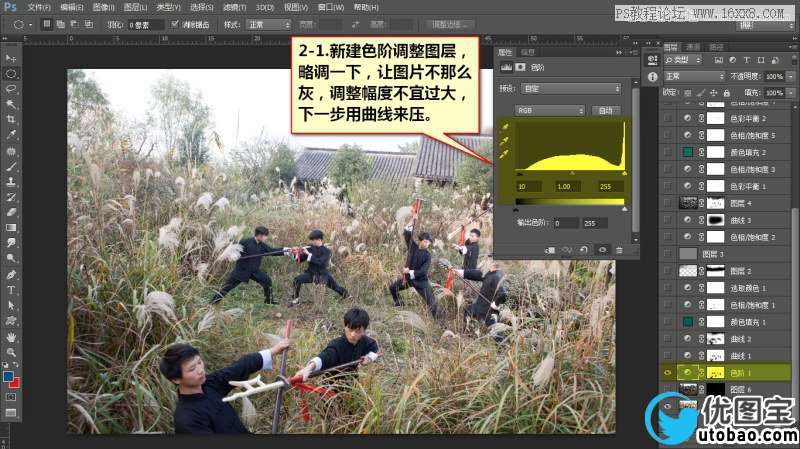Select the Type tool in toolbox
The image size is (800, 449).
(11, 290)
